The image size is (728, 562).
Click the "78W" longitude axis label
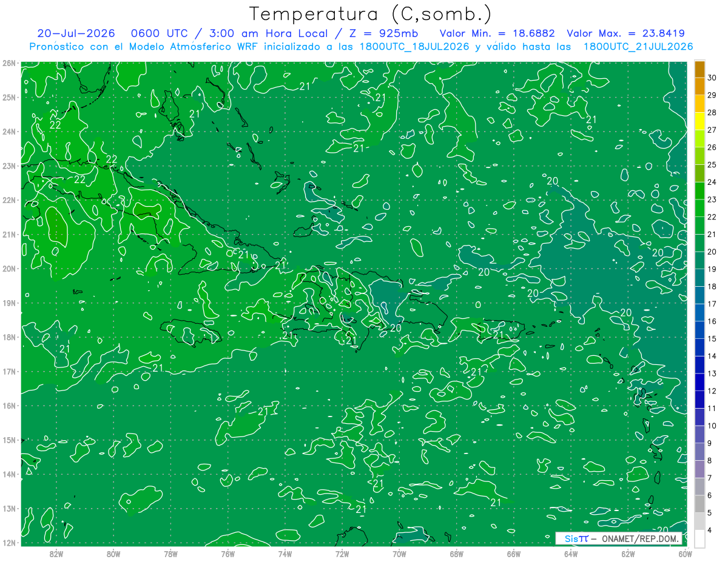pos(170,553)
